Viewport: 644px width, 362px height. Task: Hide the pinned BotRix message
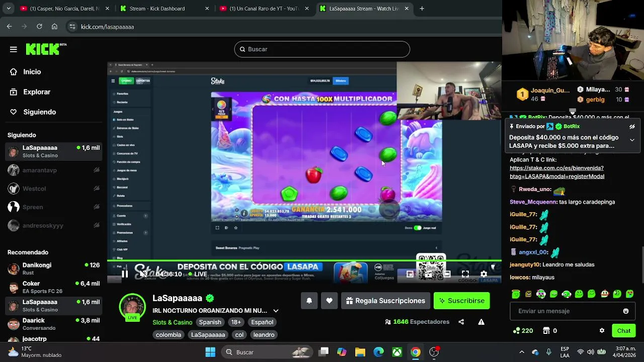(x=632, y=127)
